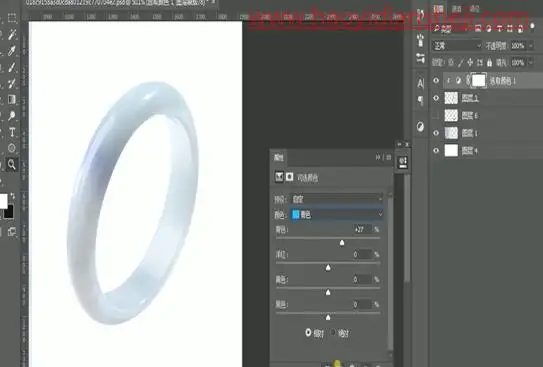543x367 pixels.
Task: Hide the Selective Color 1 adjustment layer
Action: tap(436, 81)
